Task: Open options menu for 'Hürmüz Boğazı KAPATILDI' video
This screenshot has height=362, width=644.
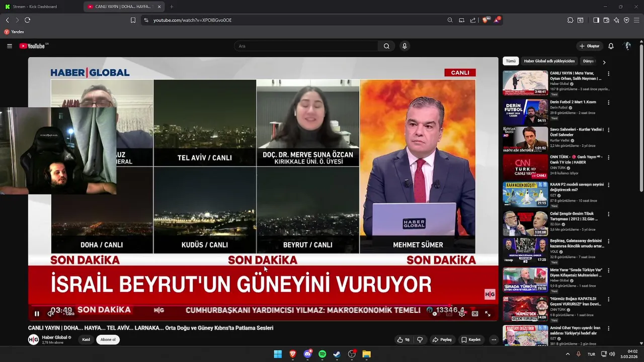Action: tap(608, 299)
